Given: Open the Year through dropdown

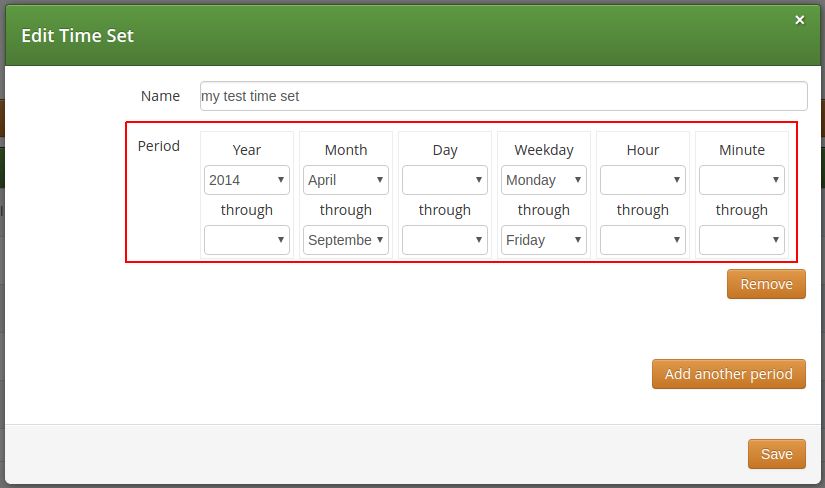Looking at the screenshot, I should pos(246,240).
